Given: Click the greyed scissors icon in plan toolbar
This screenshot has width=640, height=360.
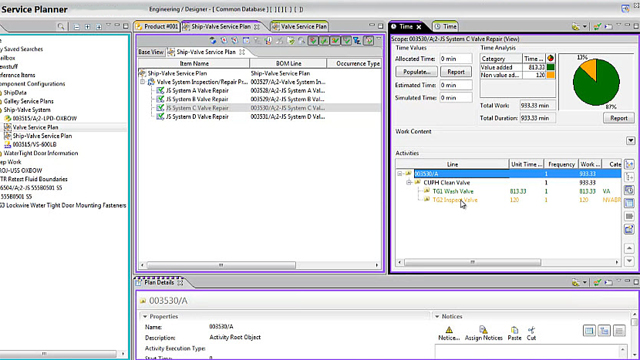Looking at the screenshot, I should [x=279, y=40].
